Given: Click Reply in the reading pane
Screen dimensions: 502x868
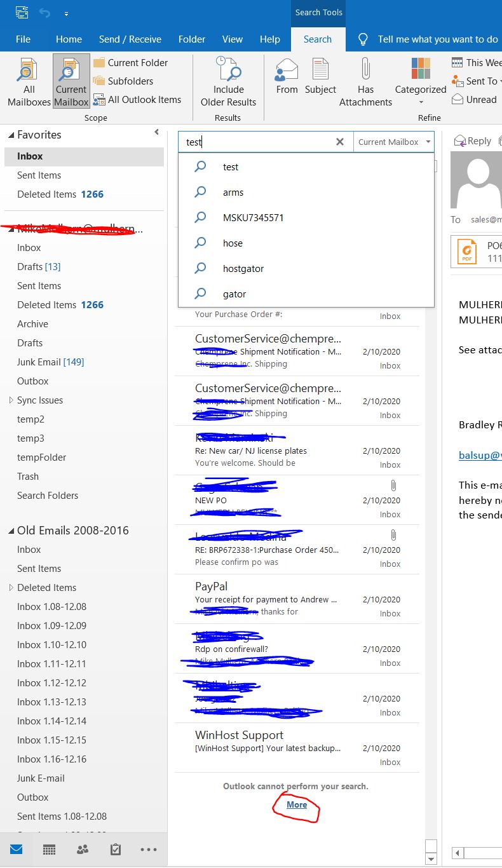Looking at the screenshot, I should click(x=473, y=141).
